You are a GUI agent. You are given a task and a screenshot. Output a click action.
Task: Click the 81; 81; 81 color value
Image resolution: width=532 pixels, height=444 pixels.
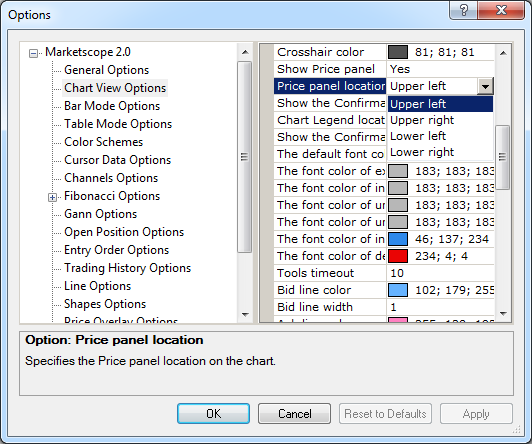pyautogui.click(x=444, y=52)
